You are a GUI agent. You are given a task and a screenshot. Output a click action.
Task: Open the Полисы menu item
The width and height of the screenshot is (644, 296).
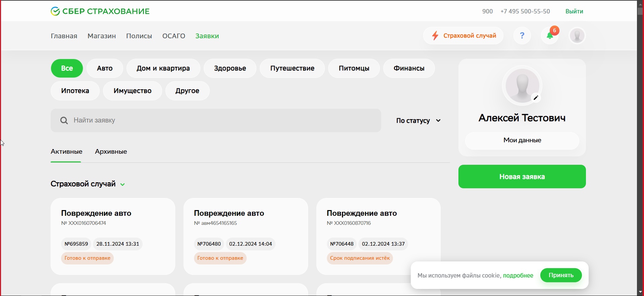(139, 36)
